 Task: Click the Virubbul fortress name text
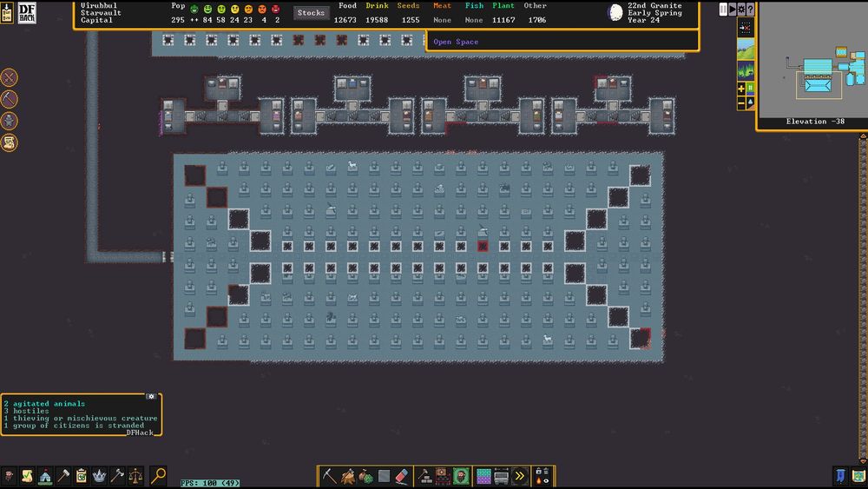99,5
